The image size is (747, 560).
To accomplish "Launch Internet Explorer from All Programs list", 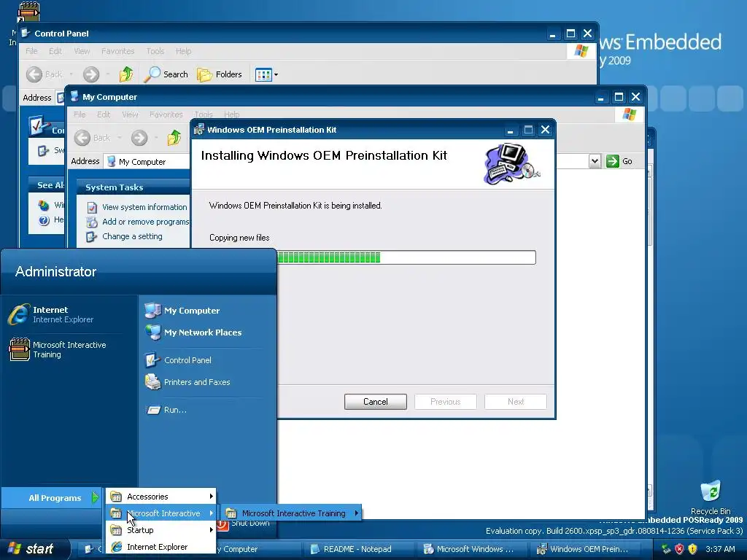I will pyautogui.click(x=161, y=547).
